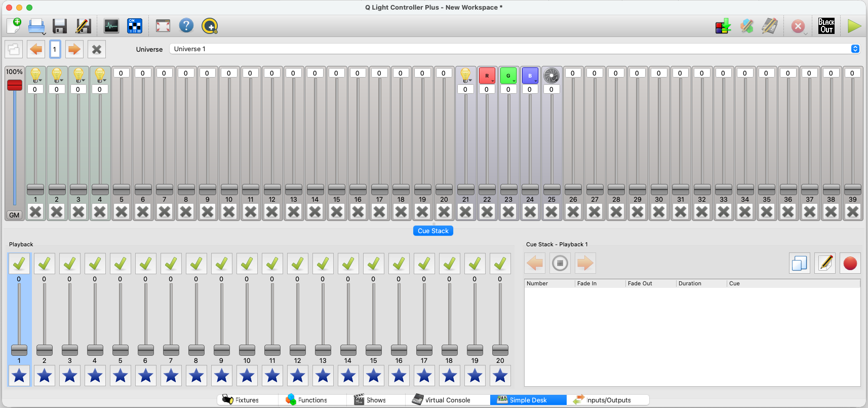Switch to the Functions tab
Image resolution: width=868 pixels, height=408 pixels.
click(307, 400)
